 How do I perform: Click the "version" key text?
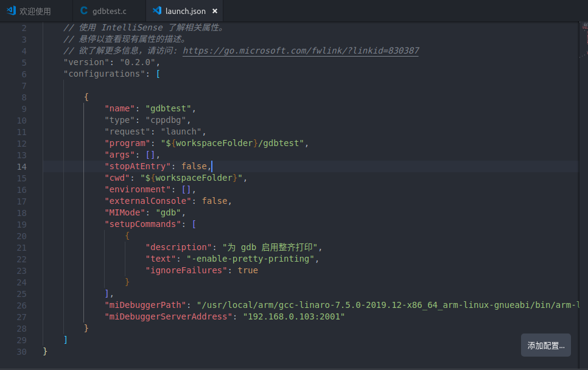[86, 62]
